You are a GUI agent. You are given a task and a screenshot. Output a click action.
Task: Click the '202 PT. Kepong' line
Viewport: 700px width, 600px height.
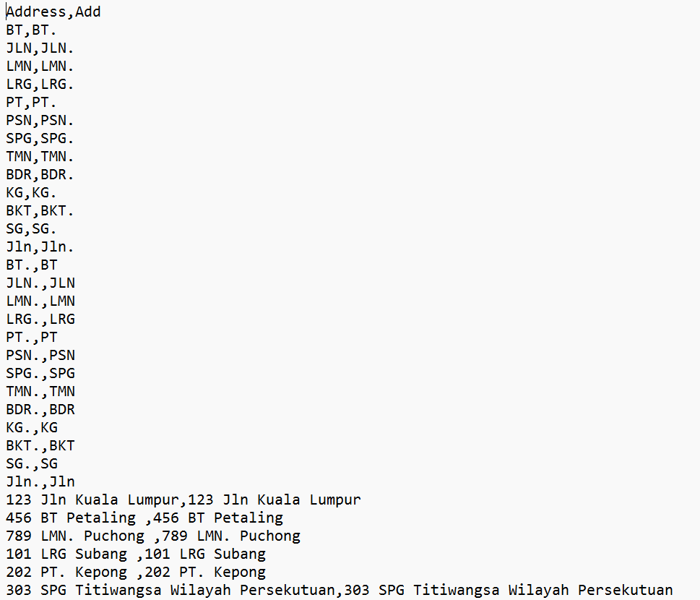click(x=136, y=573)
